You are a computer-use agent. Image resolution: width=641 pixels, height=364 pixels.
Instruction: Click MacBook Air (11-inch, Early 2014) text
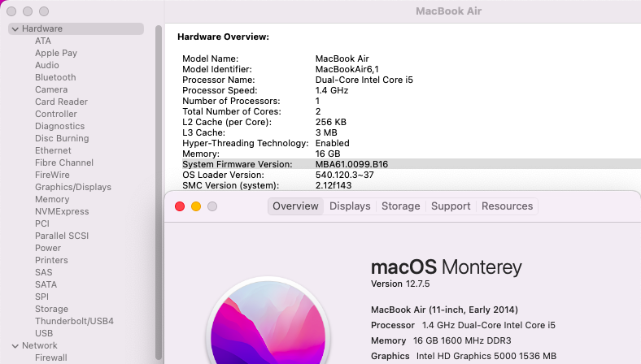[x=444, y=310]
